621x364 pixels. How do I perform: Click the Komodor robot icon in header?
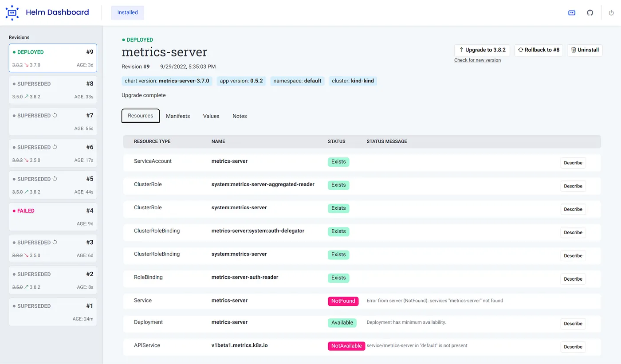[572, 13]
